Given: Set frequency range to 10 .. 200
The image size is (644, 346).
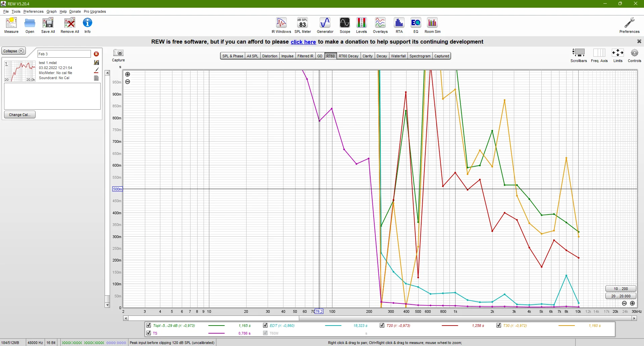Looking at the screenshot, I should pos(621,289).
